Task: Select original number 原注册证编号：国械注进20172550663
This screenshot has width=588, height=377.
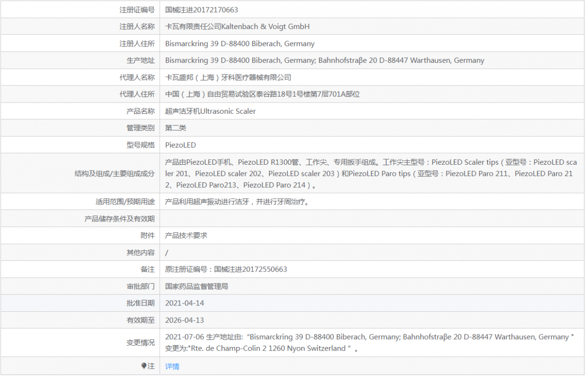Action: 226,269
